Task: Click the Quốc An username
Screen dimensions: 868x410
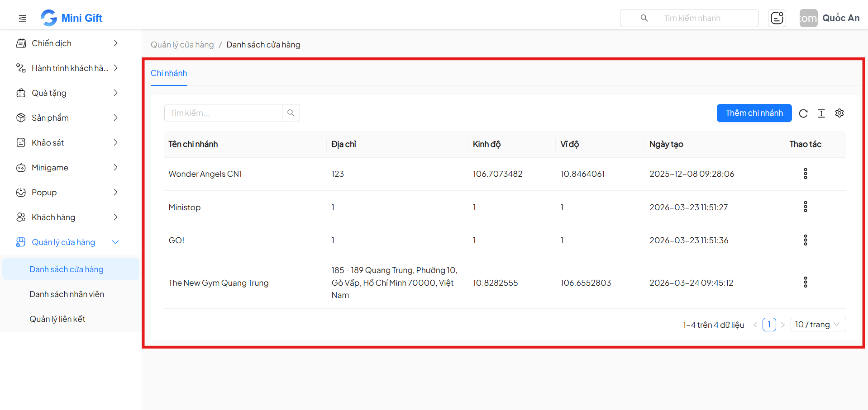Action: tap(841, 18)
